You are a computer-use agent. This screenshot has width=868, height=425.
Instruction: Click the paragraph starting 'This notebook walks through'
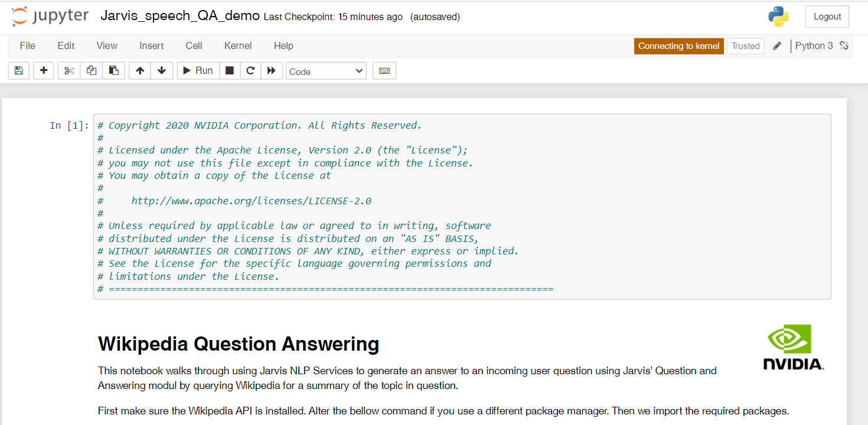[407, 378]
